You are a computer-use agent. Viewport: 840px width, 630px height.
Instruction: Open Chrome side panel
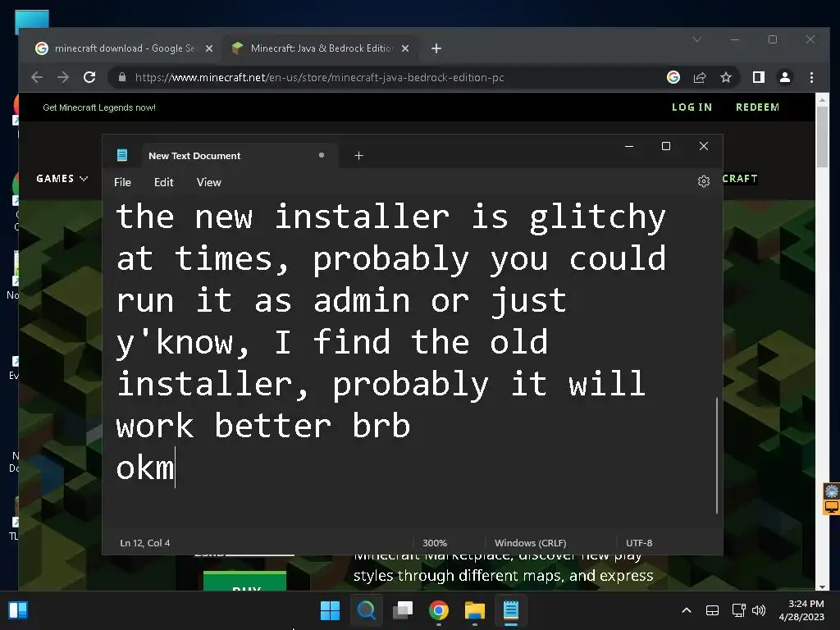pos(759,77)
